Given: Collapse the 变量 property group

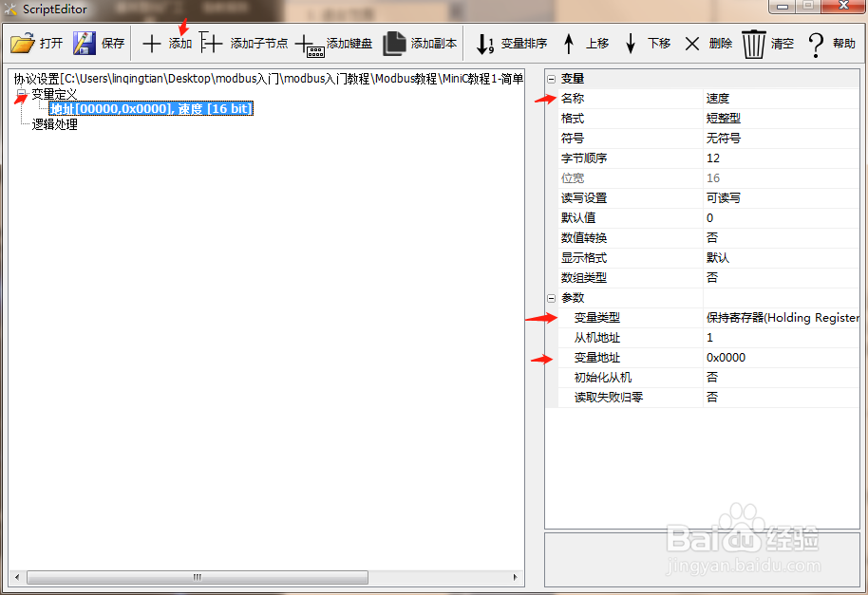Looking at the screenshot, I should pyautogui.click(x=552, y=79).
